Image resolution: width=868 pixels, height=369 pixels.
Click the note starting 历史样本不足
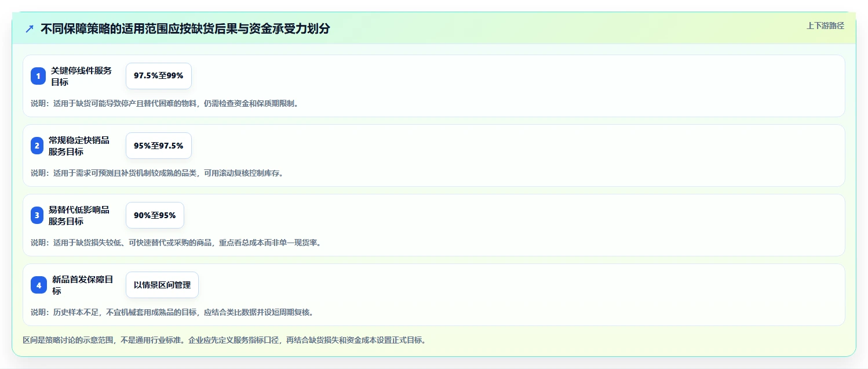click(x=172, y=312)
